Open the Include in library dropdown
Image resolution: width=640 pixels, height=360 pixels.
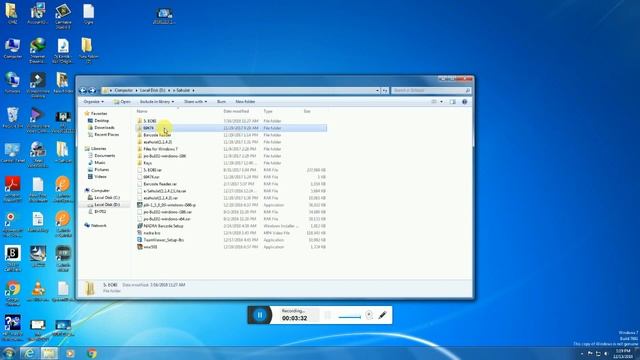(x=157, y=102)
